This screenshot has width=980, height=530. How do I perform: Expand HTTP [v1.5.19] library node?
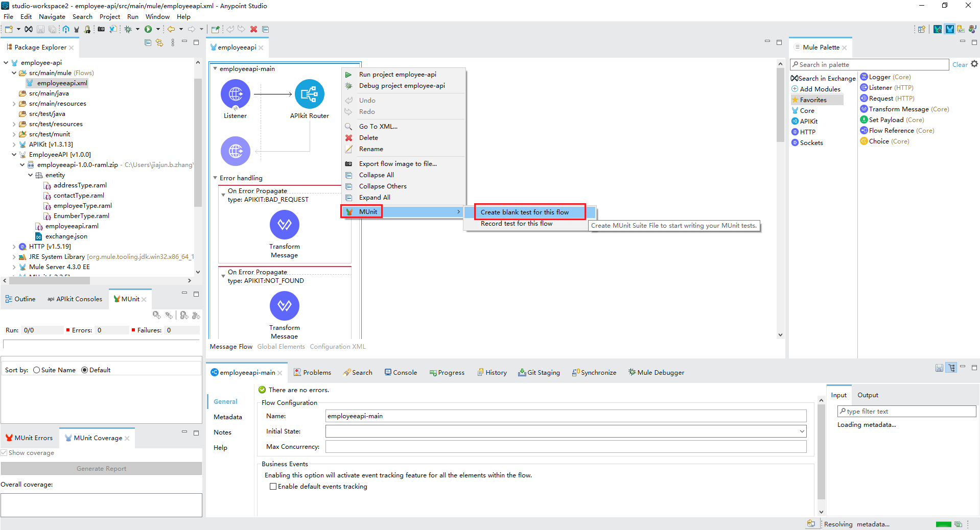[x=14, y=247]
